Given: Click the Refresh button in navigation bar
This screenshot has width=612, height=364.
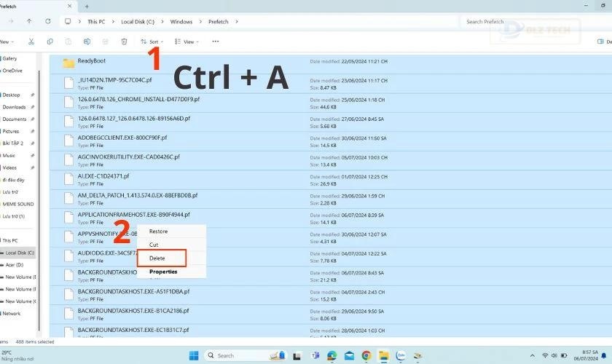Looking at the screenshot, I should pyautogui.click(x=48, y=22).
